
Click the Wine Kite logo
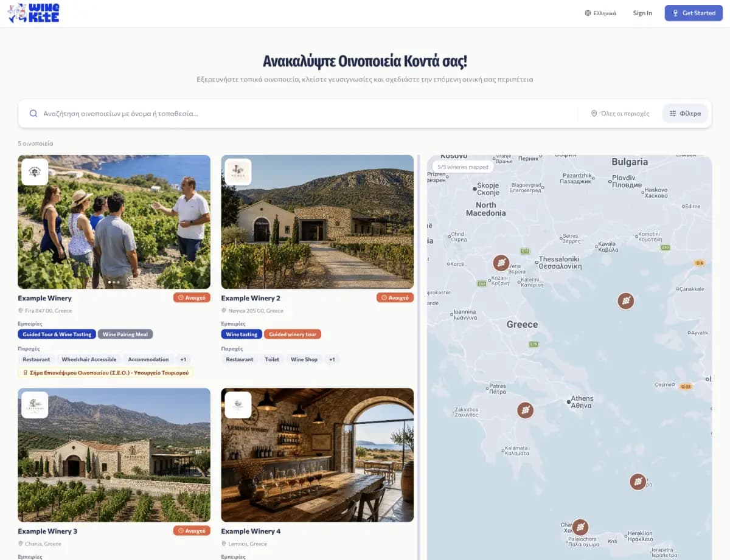coord(33,13)
